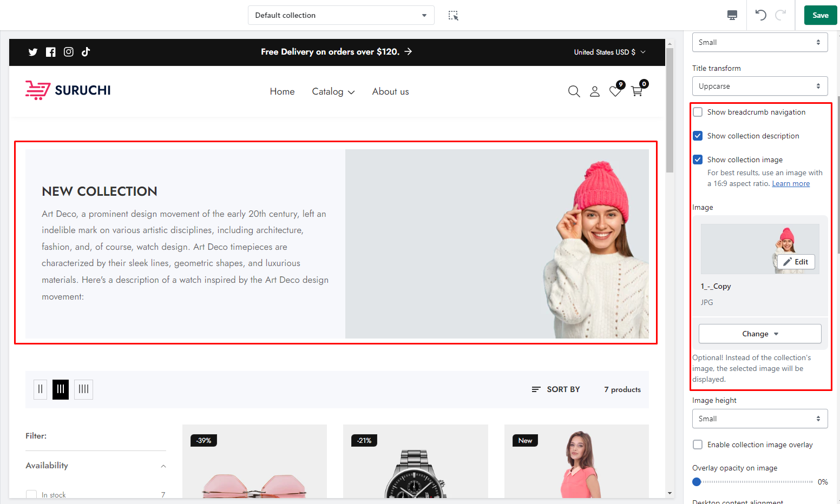The height and width of the screenshot is (504, 840).
Task: Open the Learn more link
Action: [791, 184]
